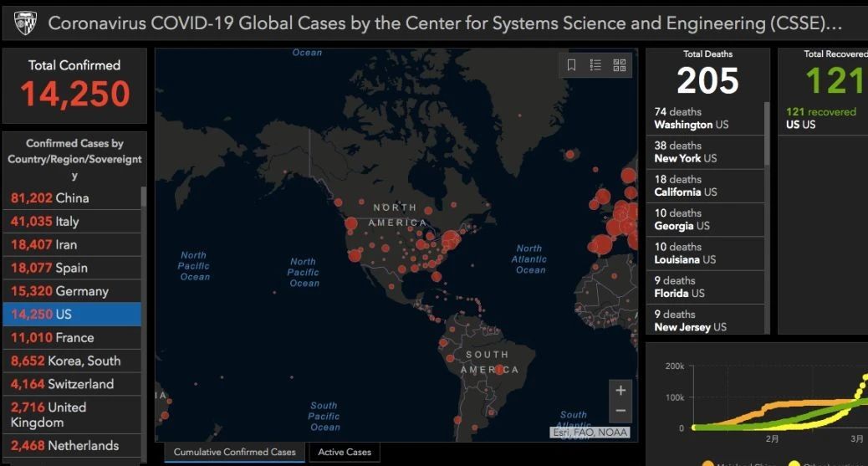Click the California US deaths row
Screen dimensions: 868x466
pyautogui.click(x=704, y=186)
